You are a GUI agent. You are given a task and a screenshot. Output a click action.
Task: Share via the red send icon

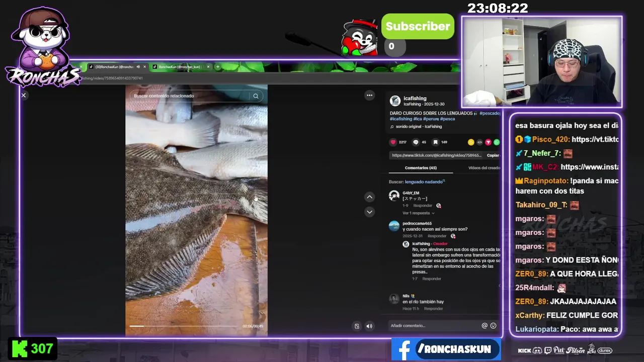pyautogui.click(x=488, y=142)
